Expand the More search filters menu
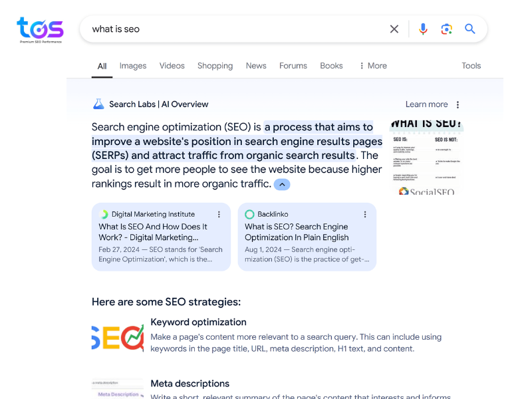 tap(373, 66)
